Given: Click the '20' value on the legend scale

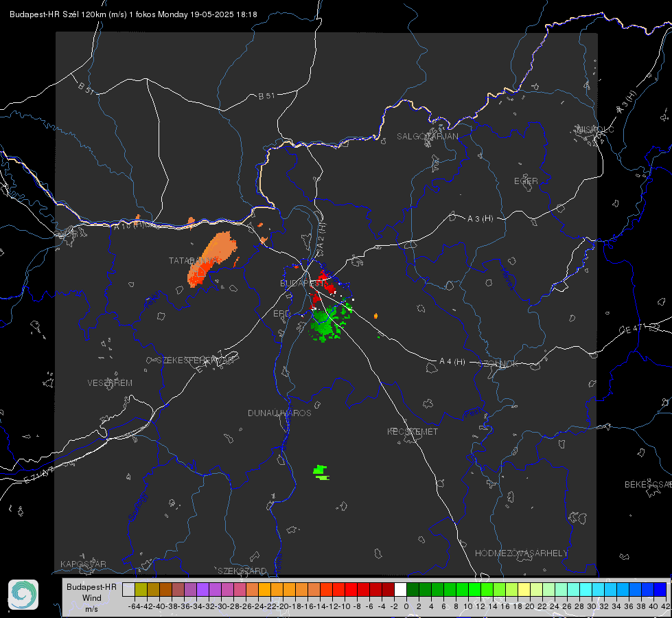Looking at the screenshot, I should (x=530, y=606).
